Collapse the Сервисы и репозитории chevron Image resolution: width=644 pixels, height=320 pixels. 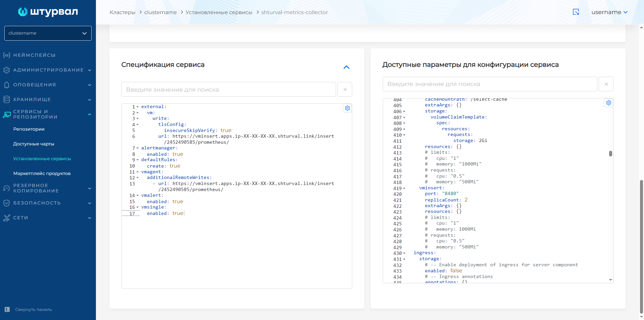click(x=90, y=115)
